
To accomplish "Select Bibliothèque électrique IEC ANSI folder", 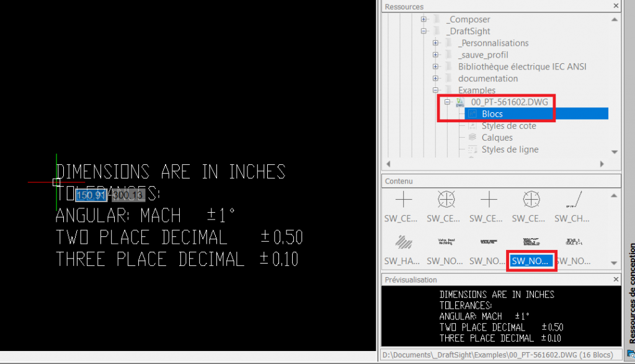I will click(x=522, y=66).
